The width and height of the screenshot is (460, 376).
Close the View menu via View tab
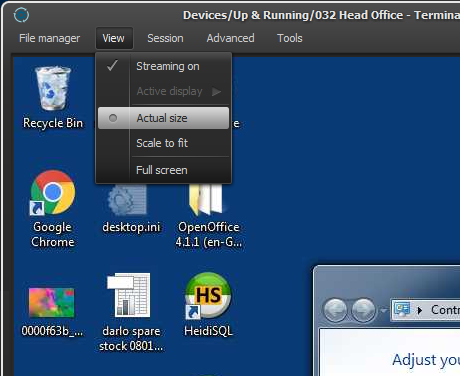[114, 38]
